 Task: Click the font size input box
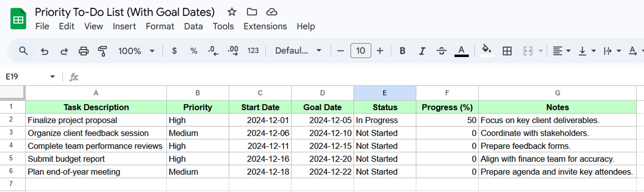coord(360,51)
